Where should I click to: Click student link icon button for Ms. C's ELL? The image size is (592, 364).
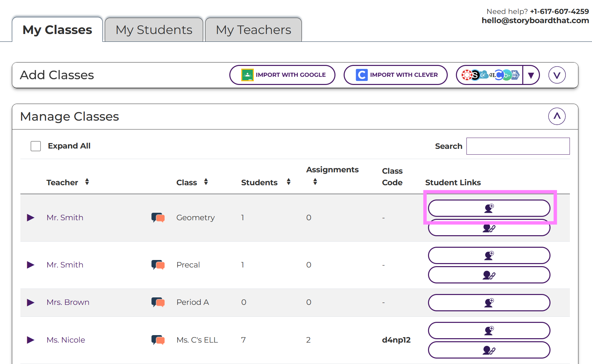[489, 350]
